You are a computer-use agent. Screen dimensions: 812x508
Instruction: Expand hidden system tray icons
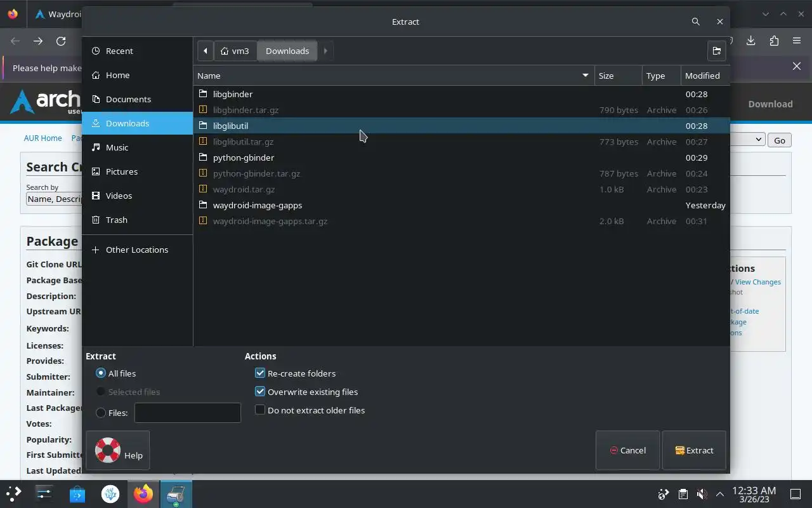click(720, 494)
